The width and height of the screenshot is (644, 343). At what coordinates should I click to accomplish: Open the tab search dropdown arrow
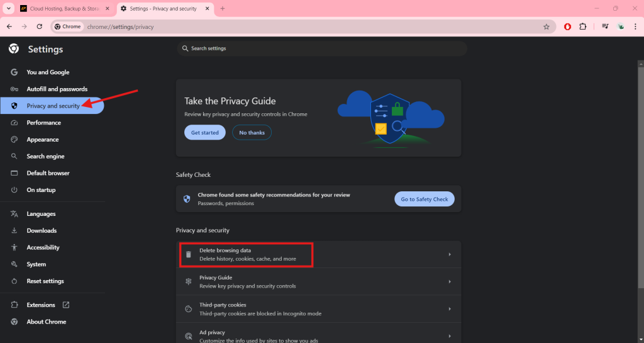(9, 8)
